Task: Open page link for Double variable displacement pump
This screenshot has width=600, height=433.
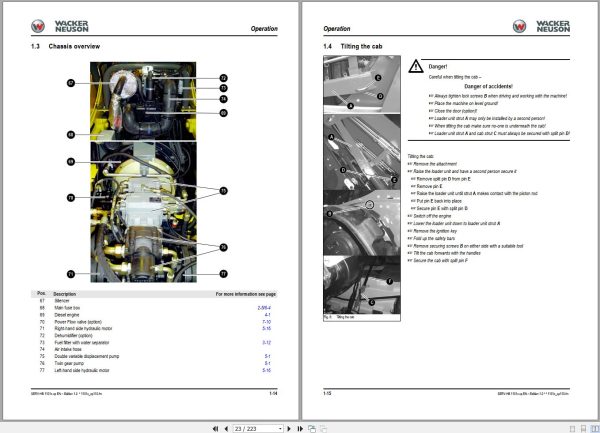Action: [267, 356]
